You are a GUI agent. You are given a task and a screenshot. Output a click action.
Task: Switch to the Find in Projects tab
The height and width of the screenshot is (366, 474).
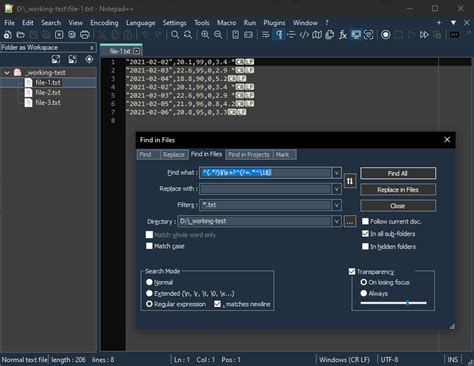click(249, 155)
